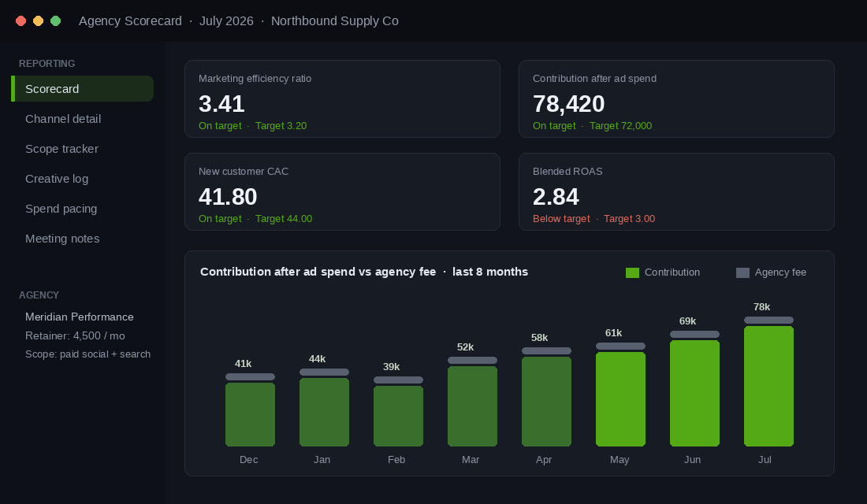Click the agency fee cap above Dec

[x=250, y=377]
